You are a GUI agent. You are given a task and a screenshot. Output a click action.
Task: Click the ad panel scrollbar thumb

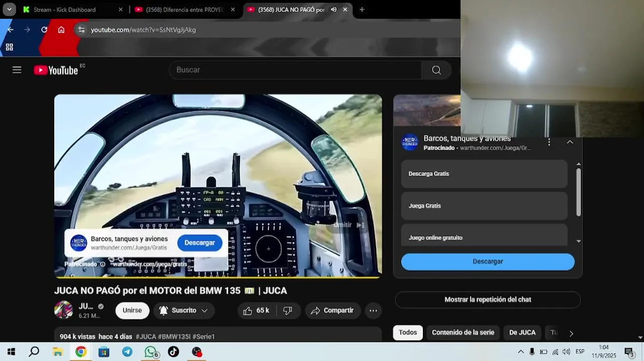tap(578, 192)
